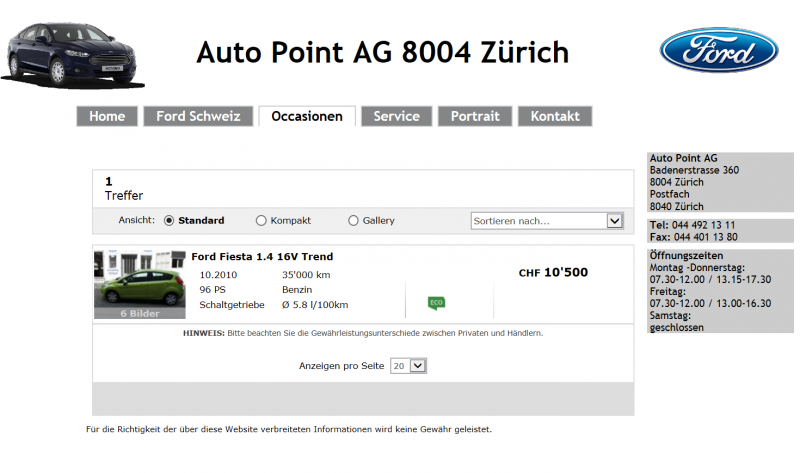Open the Portrait tab
The height and width of the screenshot is (473, 800).
475,116
